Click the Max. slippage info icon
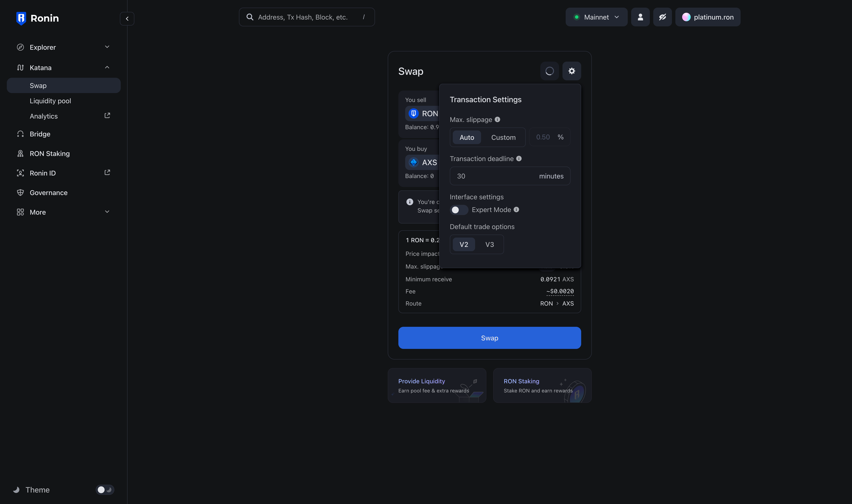The width and height of the screenshot is (852, 504). tap(497, 120)
